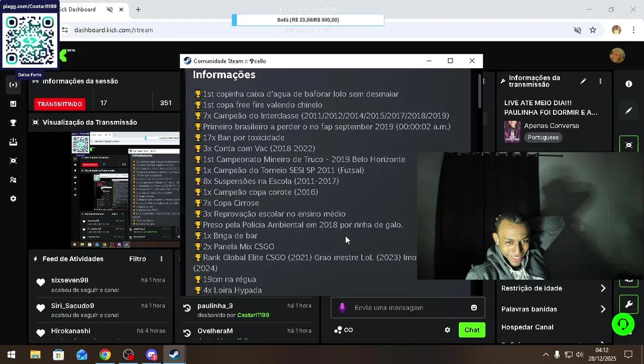The height and width of the screenshot is (364, 644).
Task: Click the Apenas Conversa category thumbnail
Action: tap(512, 131)
